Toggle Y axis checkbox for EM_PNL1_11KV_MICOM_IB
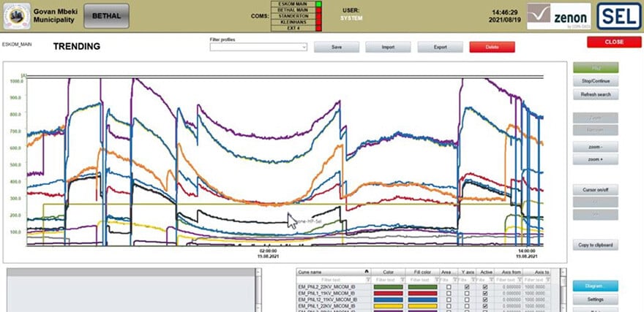 click(467, 294)
